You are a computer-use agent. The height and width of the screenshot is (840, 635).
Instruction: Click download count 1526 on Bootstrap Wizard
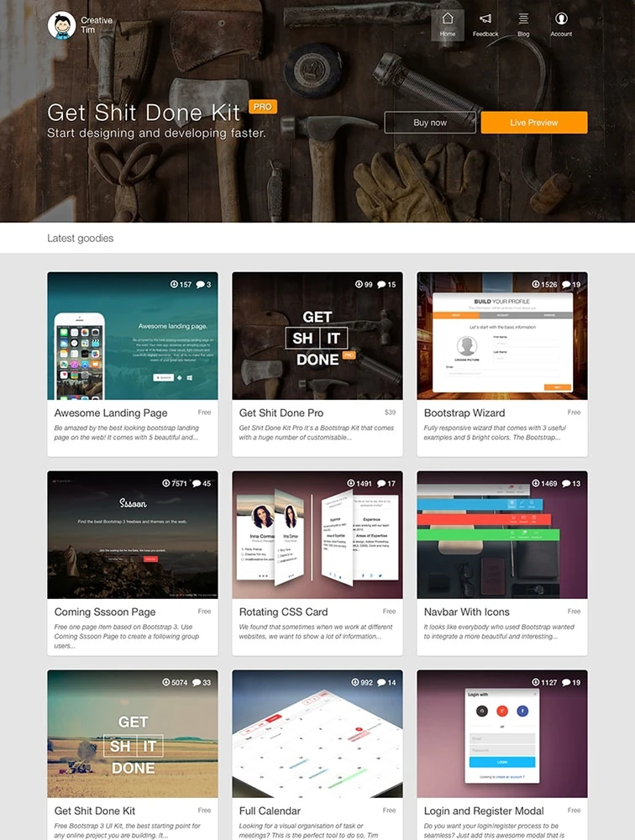point(544,285)
